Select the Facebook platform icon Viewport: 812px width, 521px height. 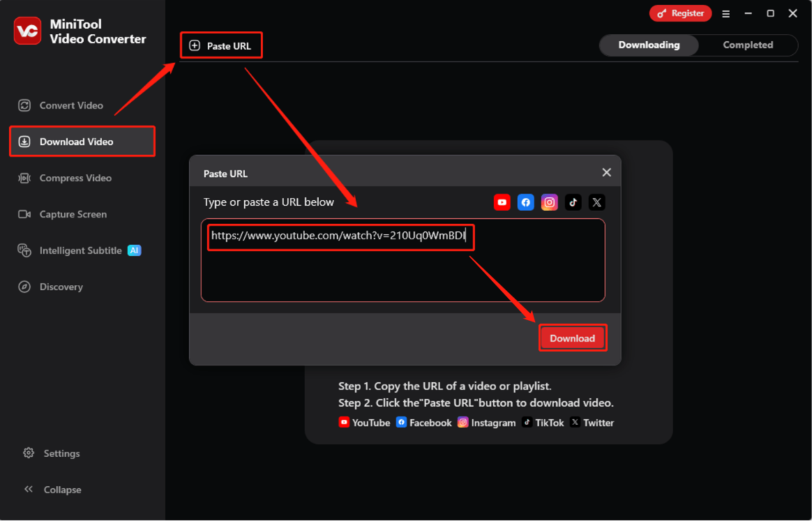(x=525, y=202)
